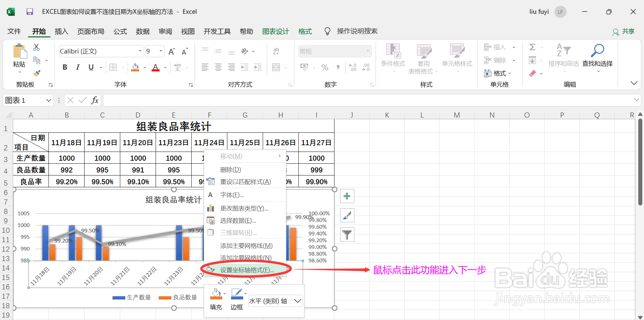Viewport: 644px width, 320px height.
Task: Expand the Format cells dropdown
Action: coord(510,73)
